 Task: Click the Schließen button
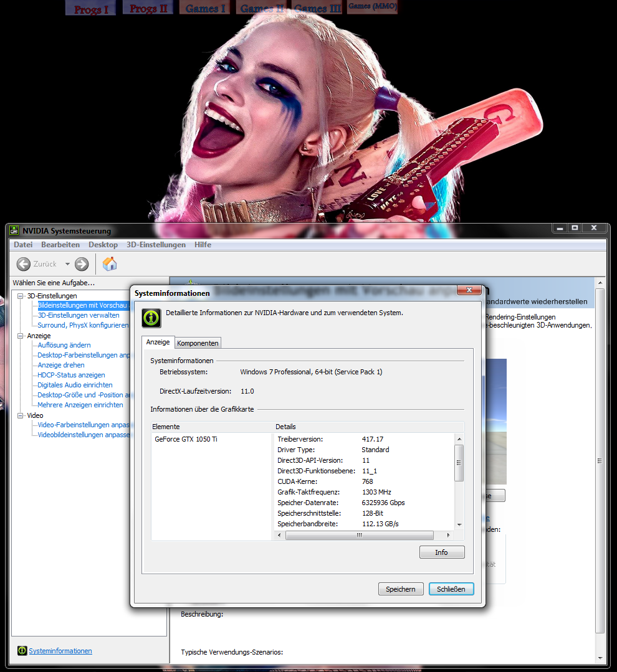click(451, 589)
